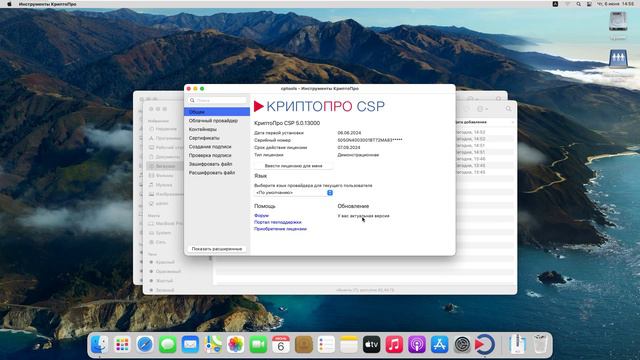Click keyboard input source icon

[555, 4]
